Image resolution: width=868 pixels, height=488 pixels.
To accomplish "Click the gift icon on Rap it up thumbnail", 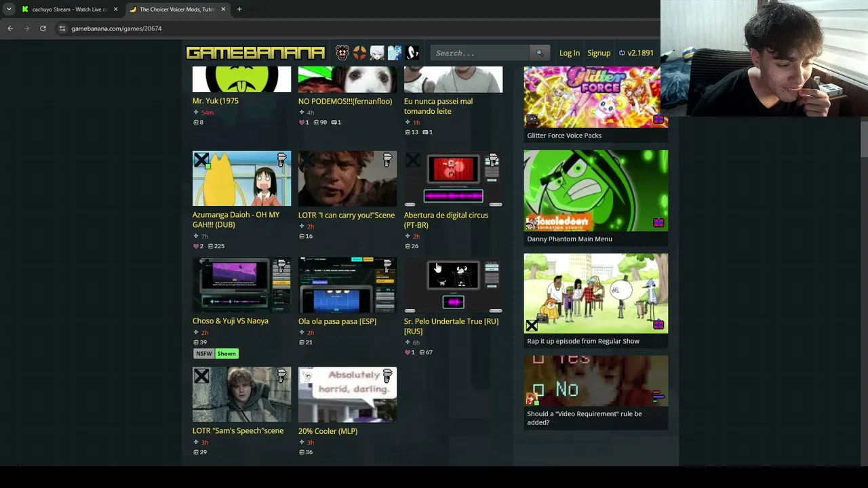I will tap(658, 325).
